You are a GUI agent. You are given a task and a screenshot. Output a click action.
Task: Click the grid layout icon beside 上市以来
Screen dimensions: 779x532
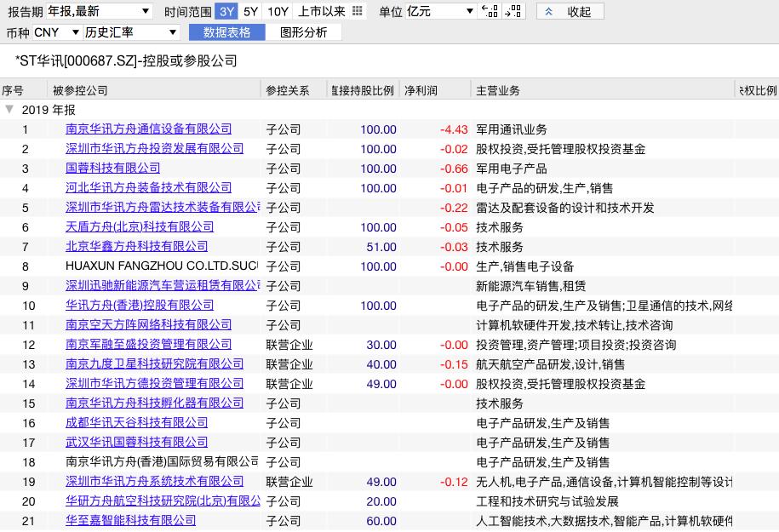click(x=358, y=11)
